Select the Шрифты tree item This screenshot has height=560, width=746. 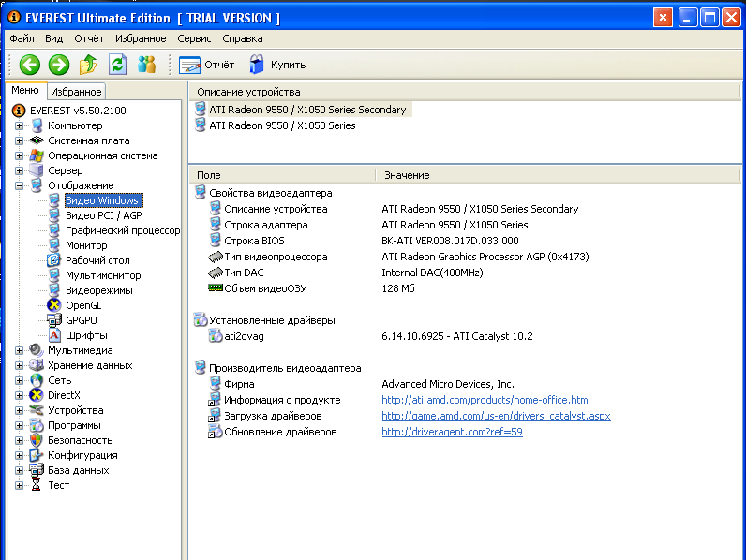point(85,335)
